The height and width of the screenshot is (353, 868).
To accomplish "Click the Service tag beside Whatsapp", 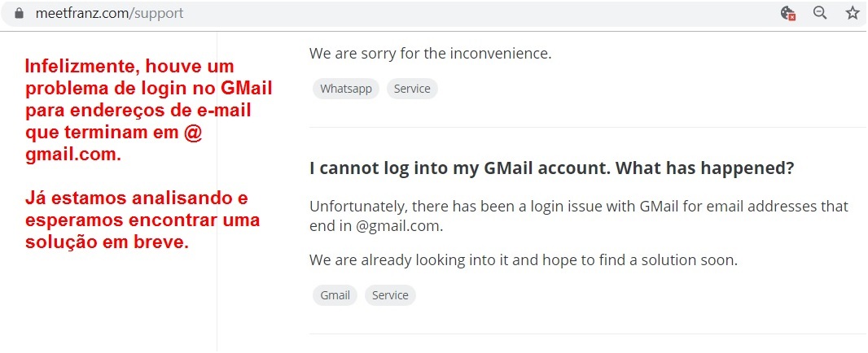I will pyautogui.click(x=412, y=89).
